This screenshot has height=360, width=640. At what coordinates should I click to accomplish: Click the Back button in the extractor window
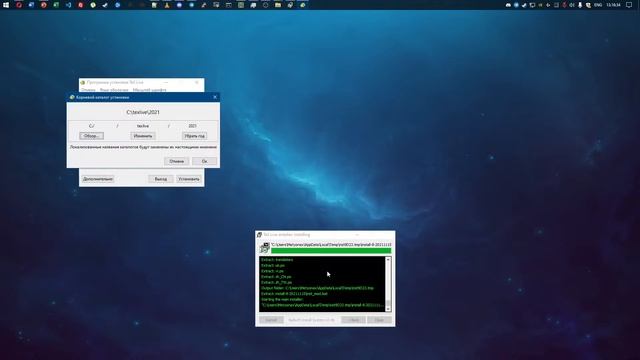coord(353,320)
